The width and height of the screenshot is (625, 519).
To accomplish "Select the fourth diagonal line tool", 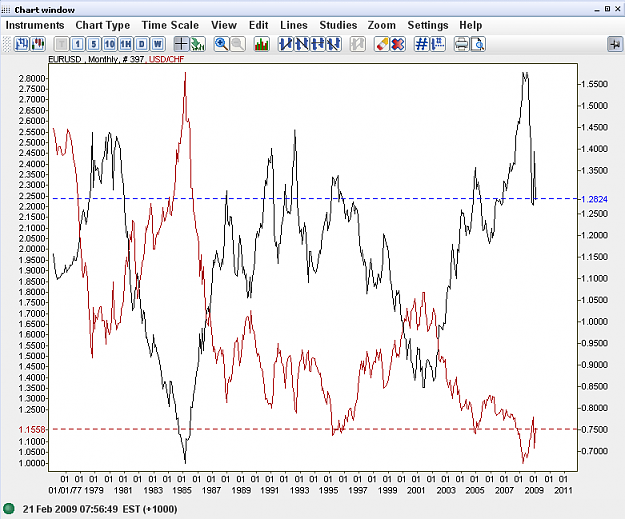I will pos(334,44).
